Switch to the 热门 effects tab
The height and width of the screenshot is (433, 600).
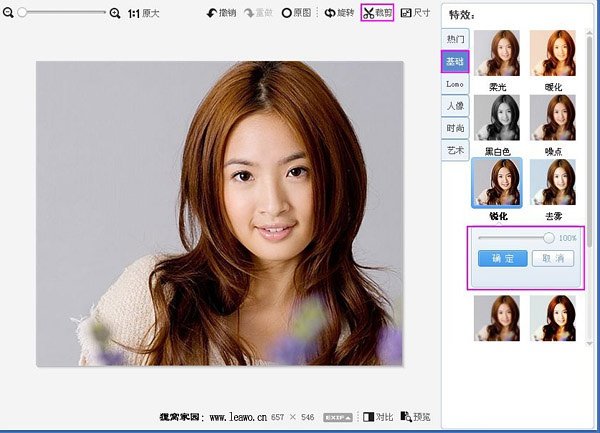coord(455,39)
